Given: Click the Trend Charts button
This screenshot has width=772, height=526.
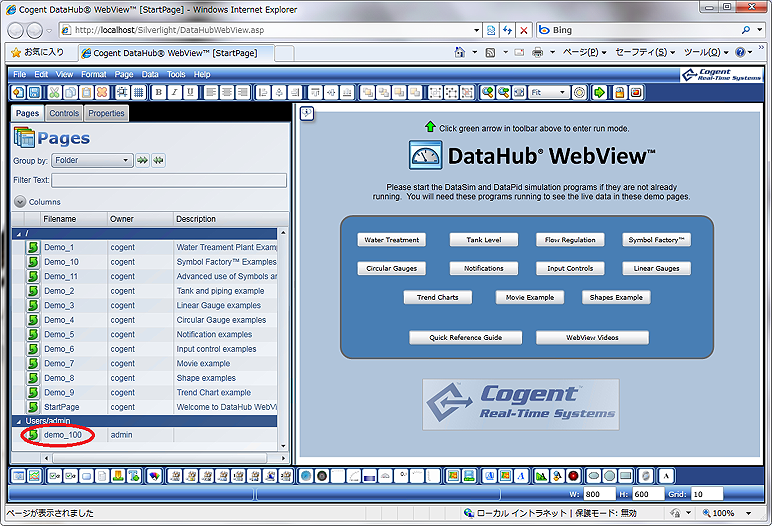Looking at the screenshot, I should pos(438,297).
